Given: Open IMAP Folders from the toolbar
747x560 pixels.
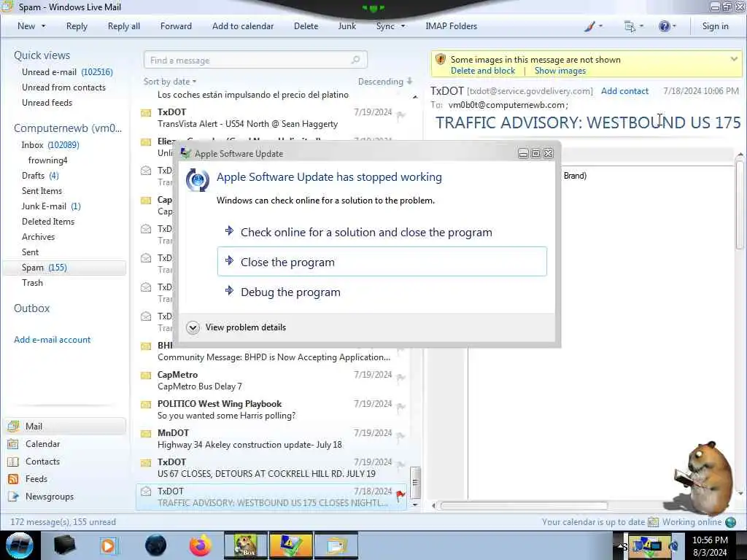Looking at the screenshot, I should (x=451, y=26).
